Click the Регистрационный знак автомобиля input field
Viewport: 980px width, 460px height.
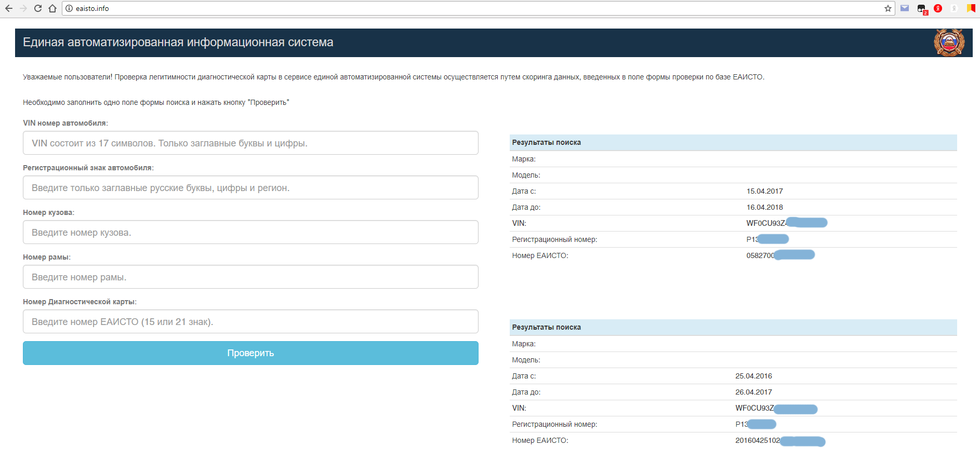[x=250, y=187]
